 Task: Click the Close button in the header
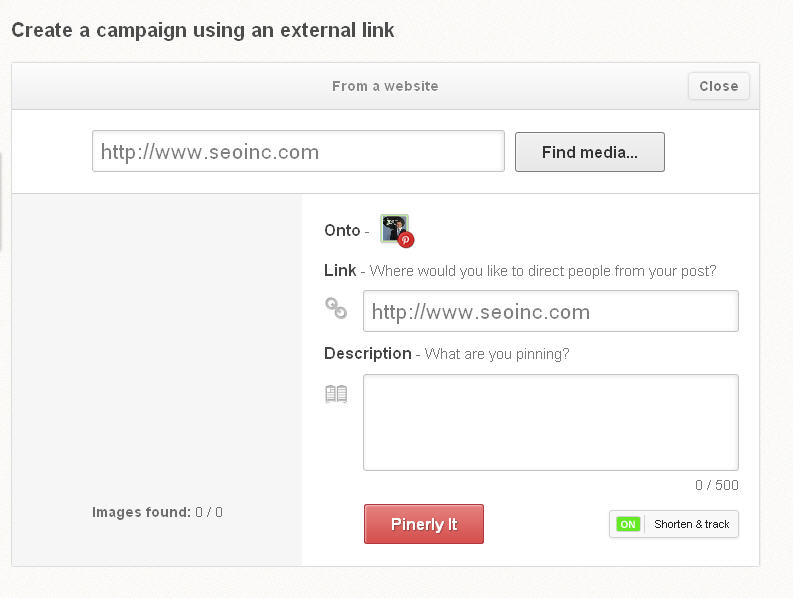718,86
